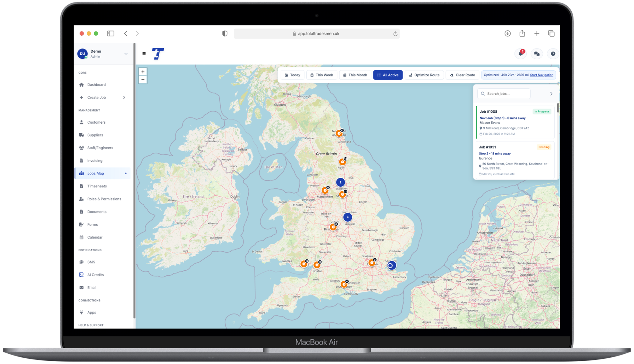Toggle the Today filter
Viewport: 634px width, 364px height.
293,75
